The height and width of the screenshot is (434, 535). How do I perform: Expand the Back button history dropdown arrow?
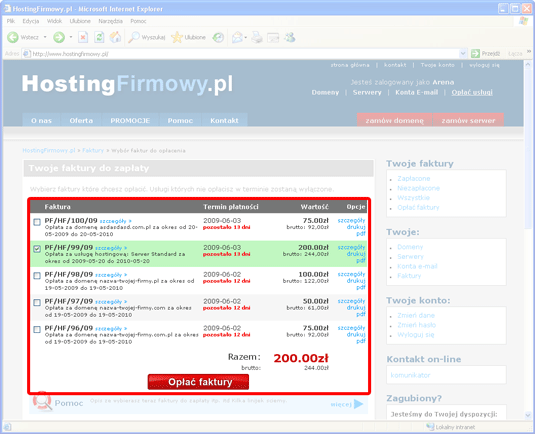coord(45,37)
